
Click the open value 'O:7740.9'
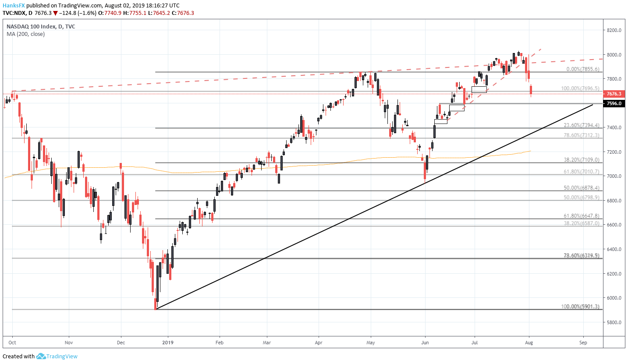pyautogui.click(x=111, y=13)
